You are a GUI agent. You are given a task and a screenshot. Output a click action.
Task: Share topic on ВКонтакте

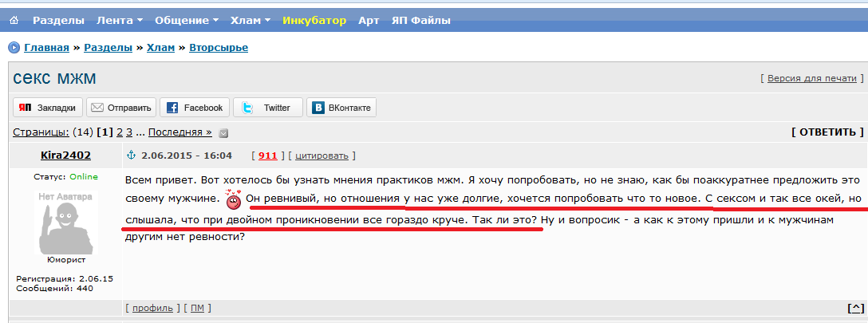point(341,108)
